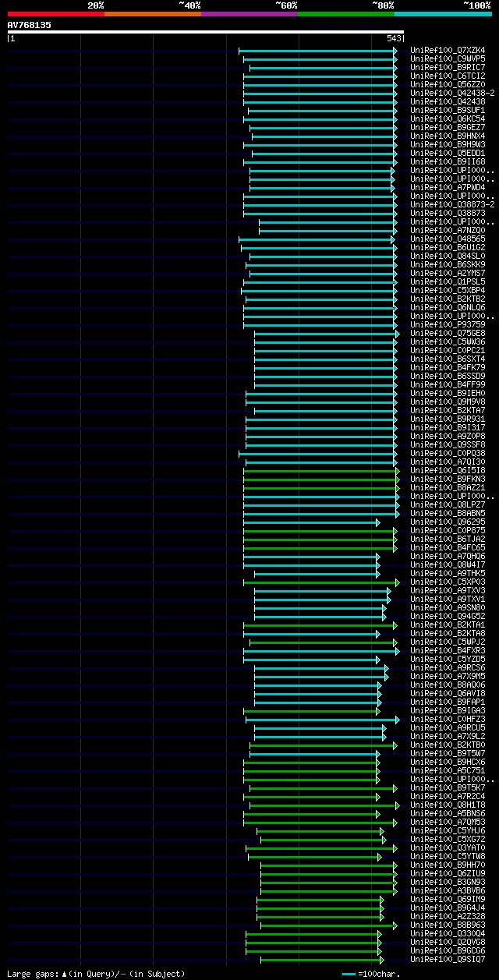Click the red ~20% legend segment
This screenshot has width=499, height=980.
click(x=56, y=14)
